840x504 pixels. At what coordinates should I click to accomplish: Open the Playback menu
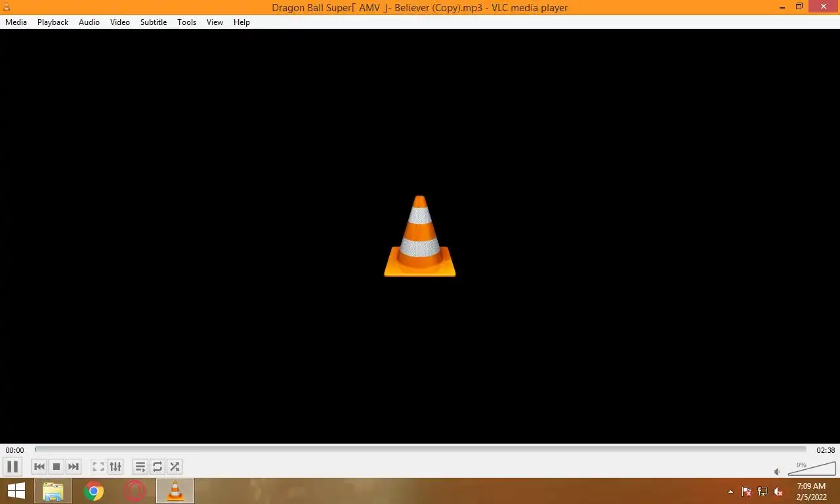(52, 22)
